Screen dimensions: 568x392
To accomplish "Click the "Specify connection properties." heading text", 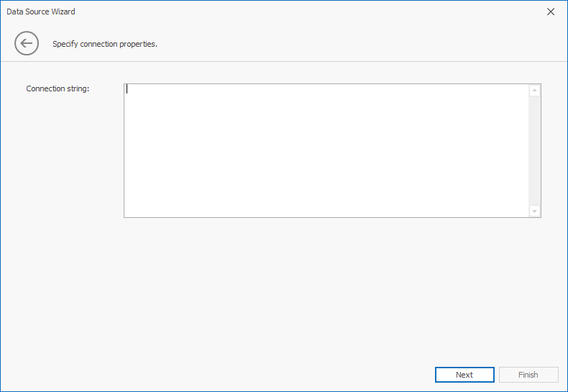I will click(105, 44).
